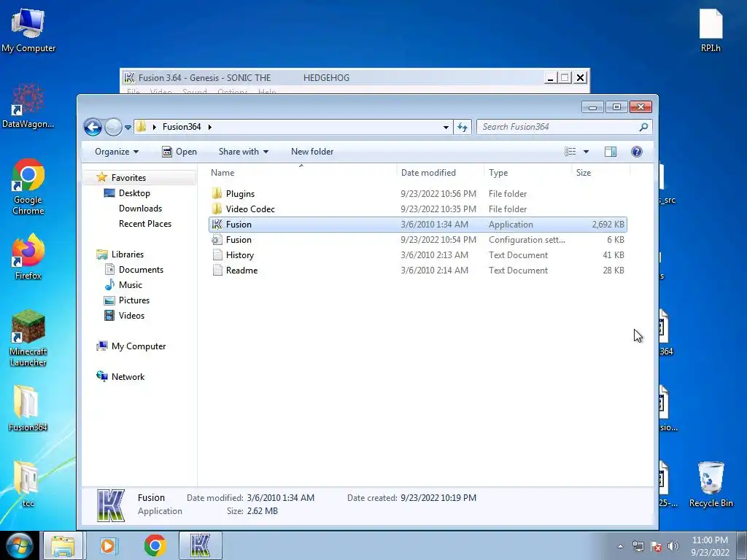Select Fusion364 folder on desktop
Viewport: 747px width, 560px height.
click(x=28, y=408)
